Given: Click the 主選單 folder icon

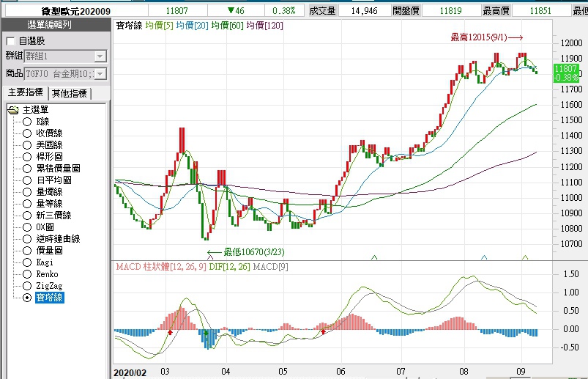Looking at the screenshot, I should (x=12, y=110).
